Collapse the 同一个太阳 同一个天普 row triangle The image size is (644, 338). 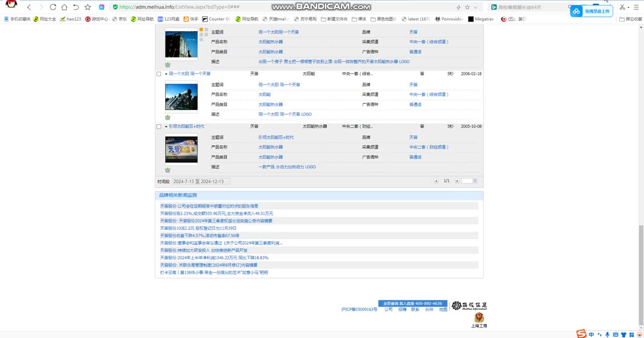coord(166,74)
